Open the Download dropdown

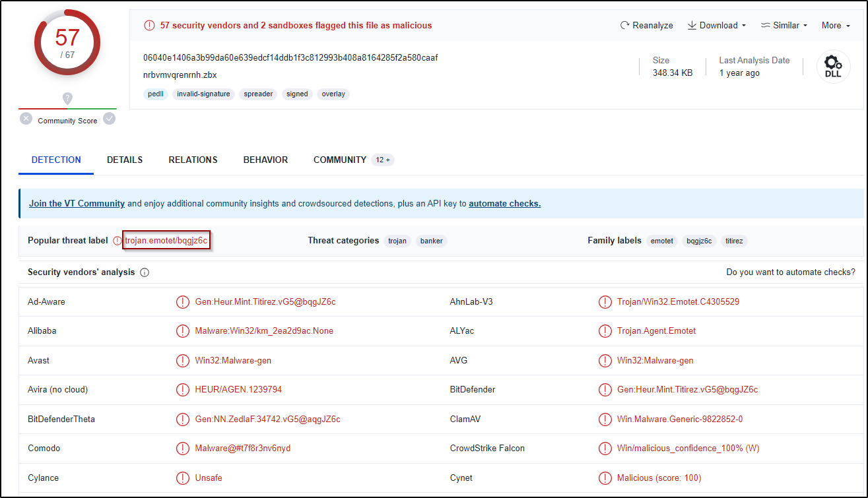tap(716, 26)
